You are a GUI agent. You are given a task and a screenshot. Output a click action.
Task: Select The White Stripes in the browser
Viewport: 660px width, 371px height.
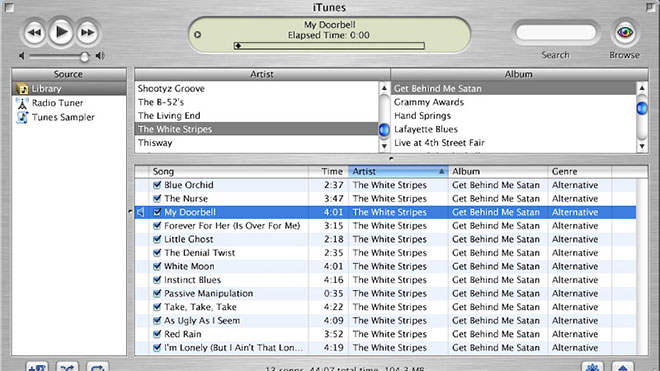pos(256,129)
